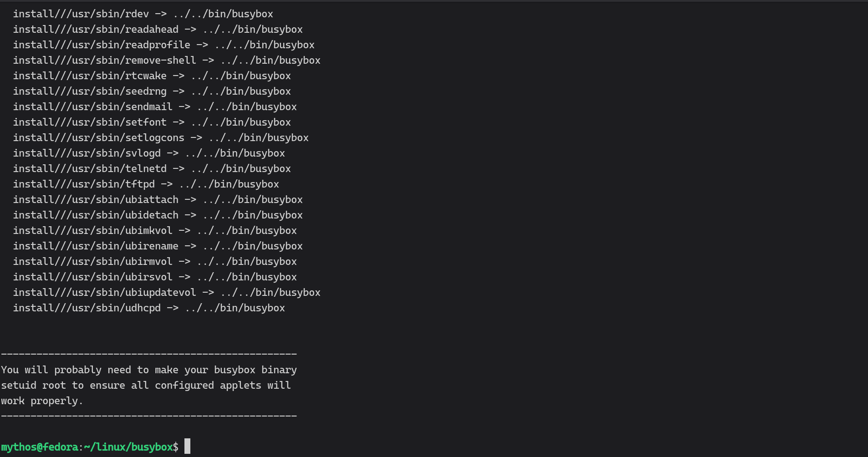Click the mythos@fedora prompt text

point(40,447)
